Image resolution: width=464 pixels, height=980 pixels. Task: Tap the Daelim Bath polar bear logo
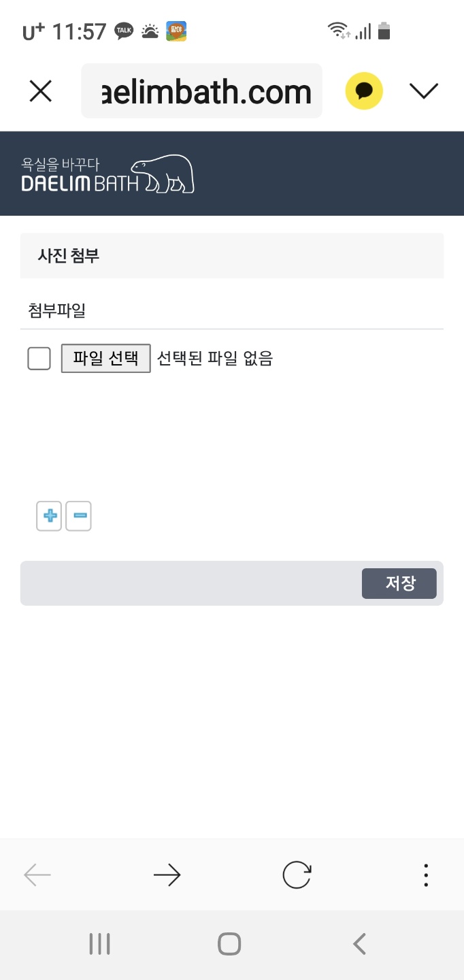click(x=108, y=174)
